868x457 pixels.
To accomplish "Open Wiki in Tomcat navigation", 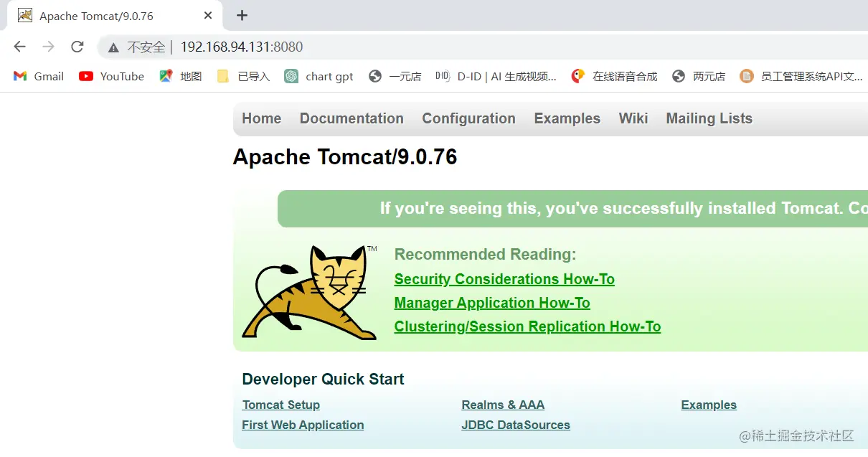I will coord(633,118).
